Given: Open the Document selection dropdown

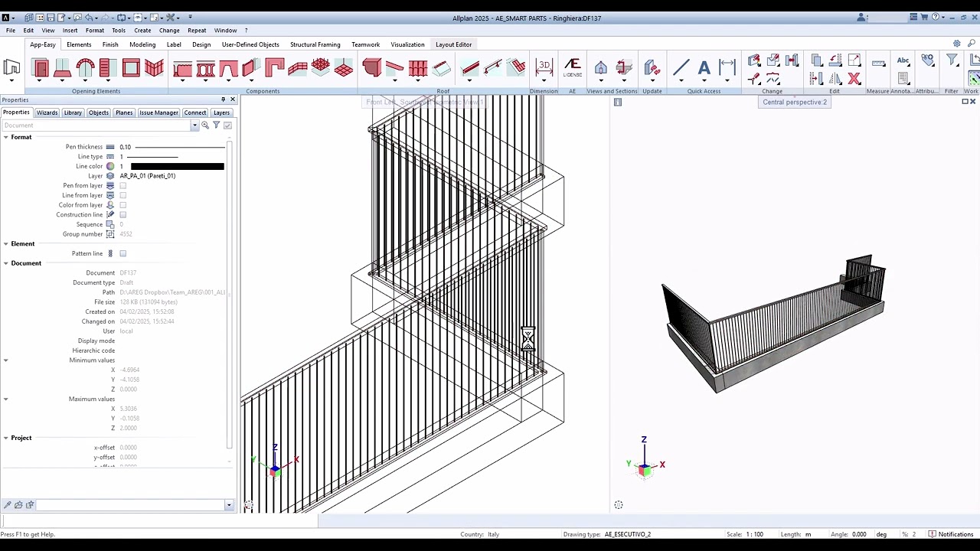Looking at the screenshot, I should click(194, 126).
